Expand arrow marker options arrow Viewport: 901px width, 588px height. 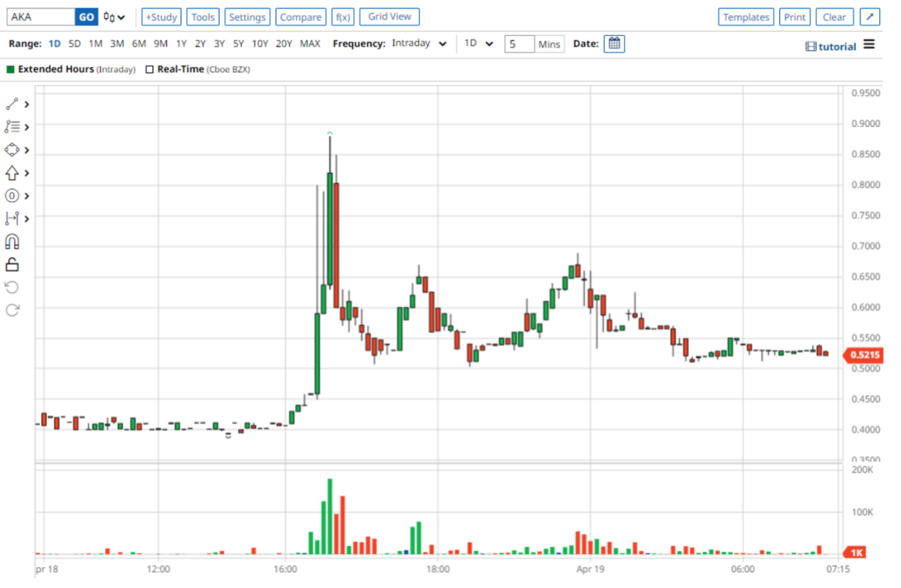click(x=27, y=173)
